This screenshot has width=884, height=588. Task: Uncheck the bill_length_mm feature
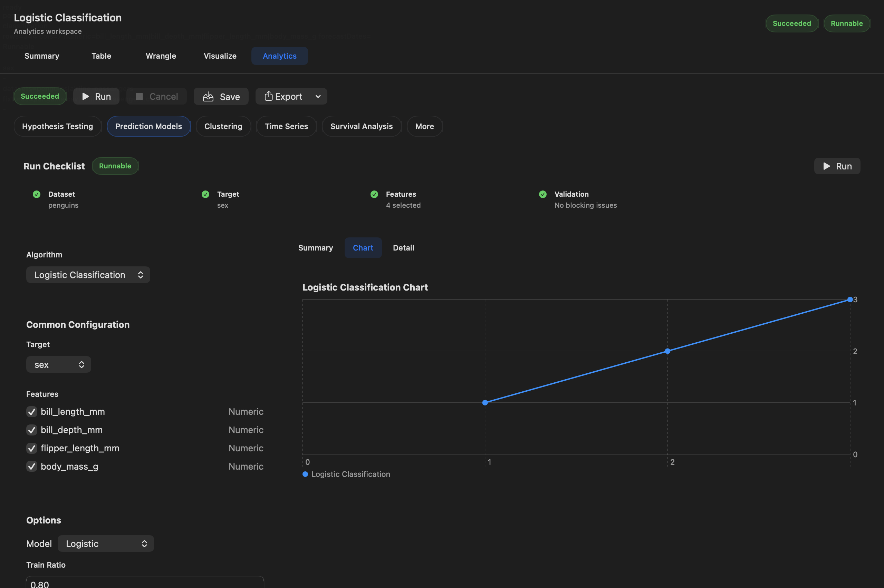[x=31, y=412]
